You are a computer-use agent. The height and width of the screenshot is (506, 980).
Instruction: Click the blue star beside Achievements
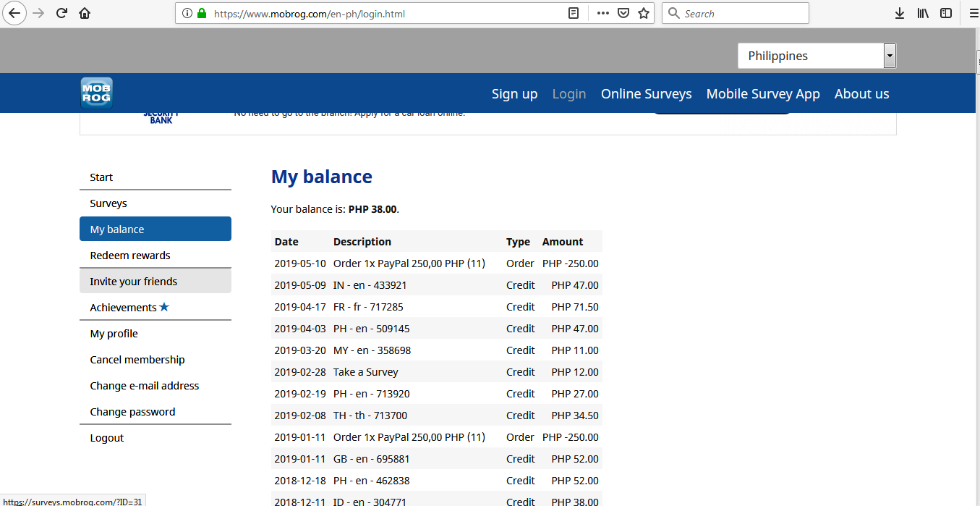pyautogui.click(x=164, y=307)
